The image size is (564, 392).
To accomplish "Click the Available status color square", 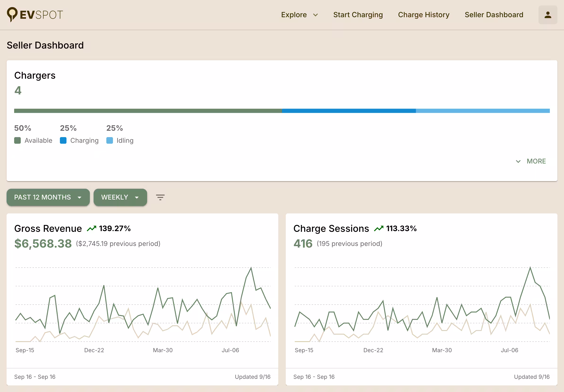I will click(x=17, y=140).
